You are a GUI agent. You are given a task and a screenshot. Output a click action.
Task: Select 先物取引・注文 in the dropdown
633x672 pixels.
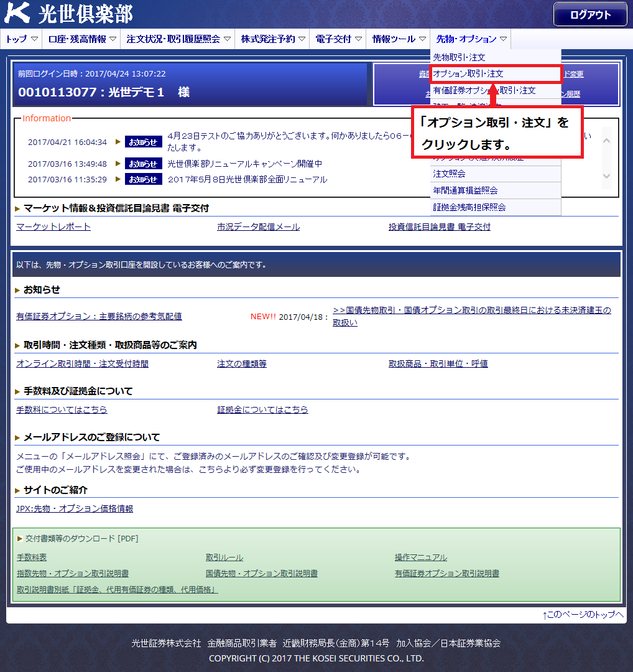[496, 57]
